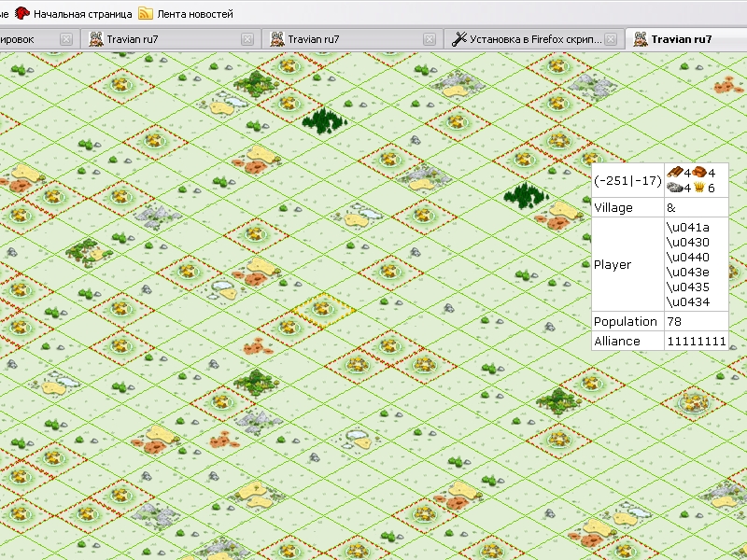Select the active bold Travian ru7 tab
The image size is (747, 560).
[686, 39]
